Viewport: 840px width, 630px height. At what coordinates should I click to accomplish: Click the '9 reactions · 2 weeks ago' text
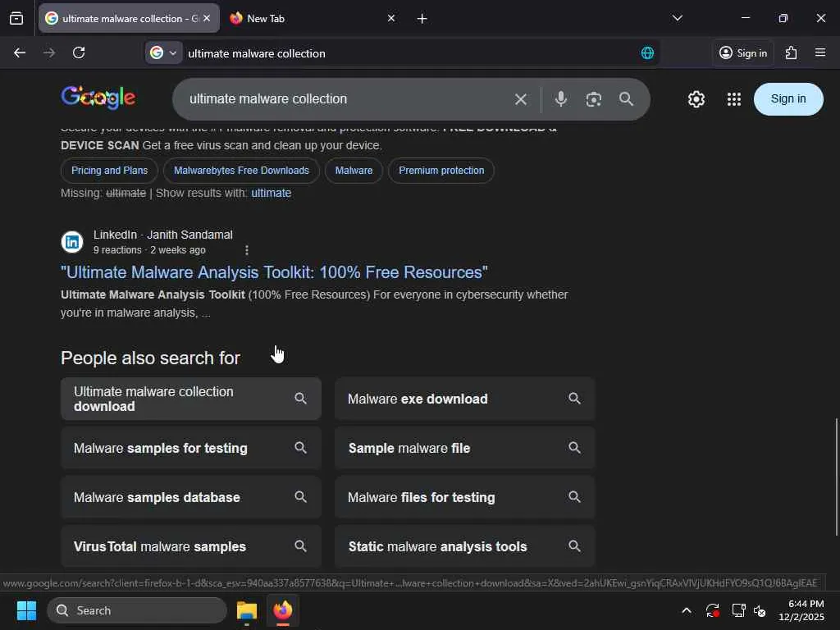pyautogui.click(x=149, y=250)
